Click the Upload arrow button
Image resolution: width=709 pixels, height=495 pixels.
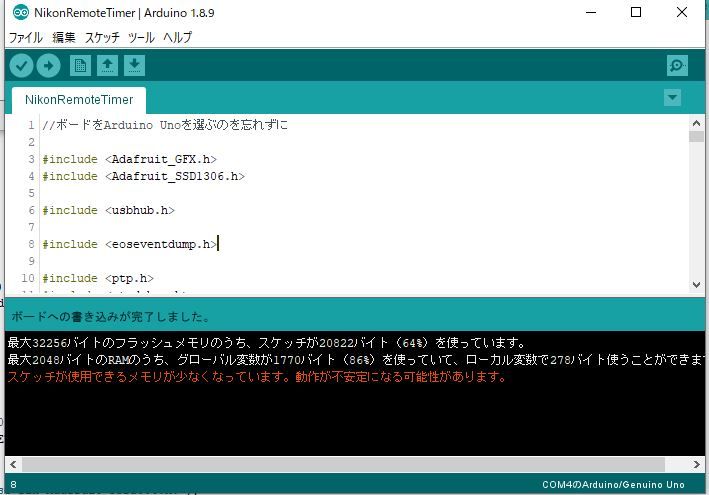48,66
